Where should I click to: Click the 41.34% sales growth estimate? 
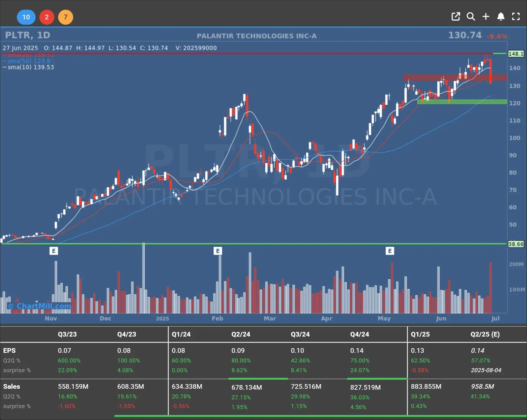pos(480,397)
